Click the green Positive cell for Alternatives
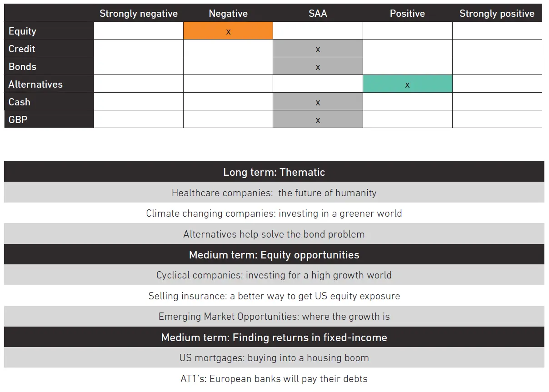 [407, 84]
